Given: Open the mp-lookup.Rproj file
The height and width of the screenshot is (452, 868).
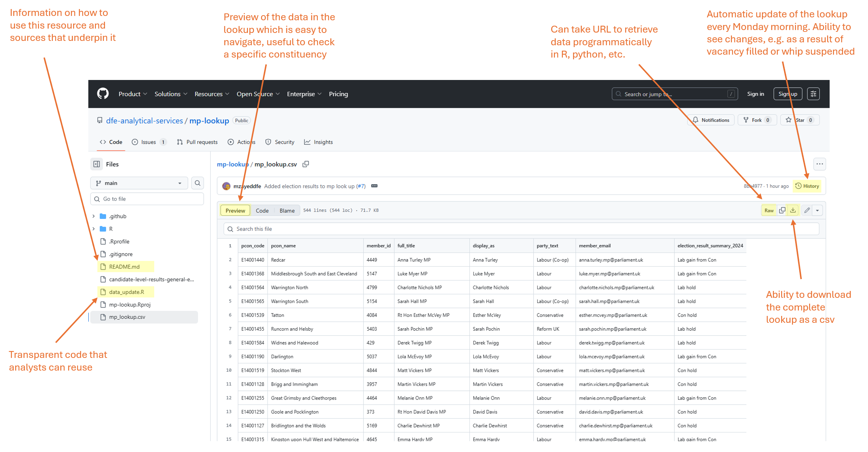Looking at the screenshot, I should [x=130, y=305].
